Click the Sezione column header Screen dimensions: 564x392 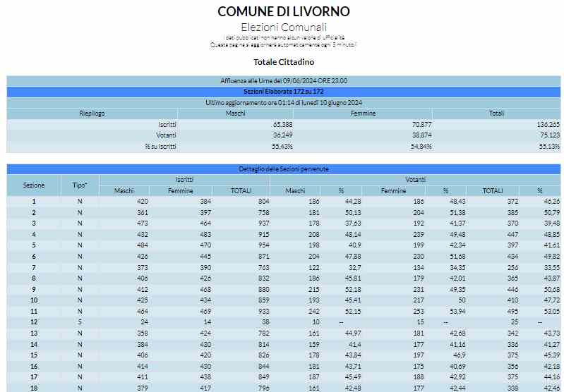coord(34,185)
